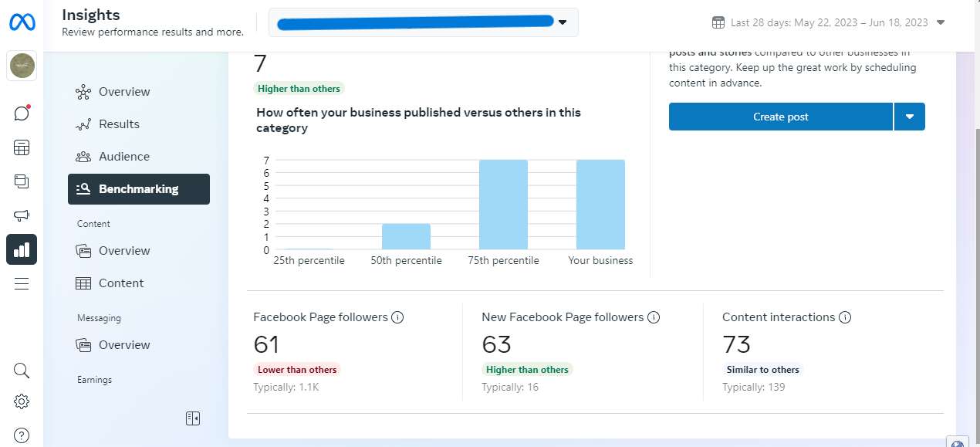Click the Create post button
Screen dimensions: 980x447
point(780,117)
